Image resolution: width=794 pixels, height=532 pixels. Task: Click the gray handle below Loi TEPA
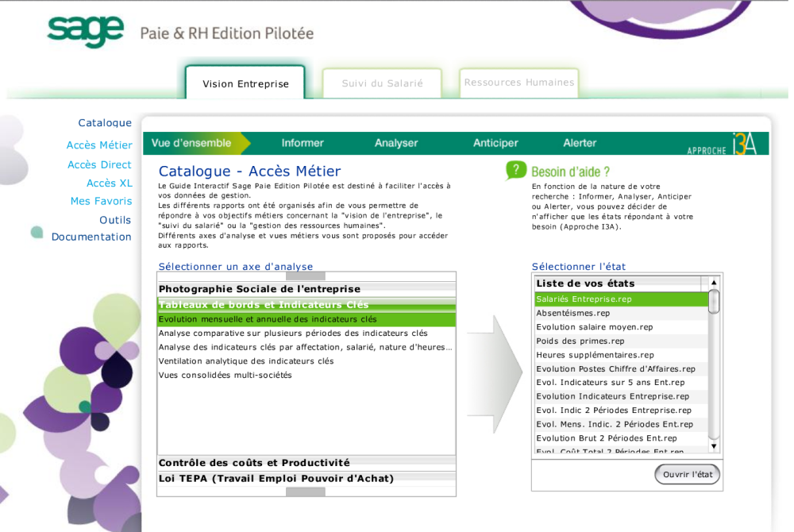click(x=306, y=492)
